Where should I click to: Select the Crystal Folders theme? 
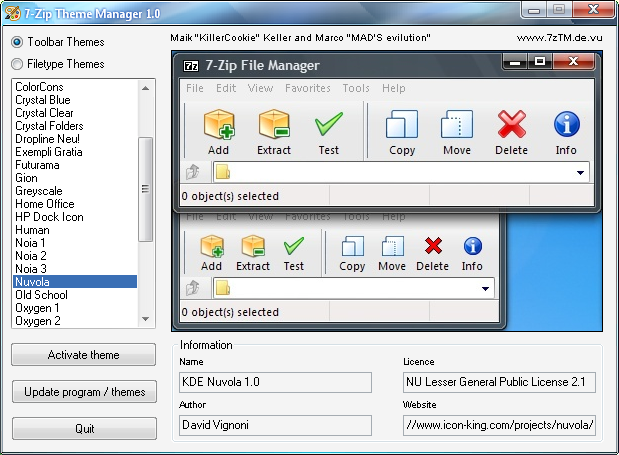[x=75, y=126]
